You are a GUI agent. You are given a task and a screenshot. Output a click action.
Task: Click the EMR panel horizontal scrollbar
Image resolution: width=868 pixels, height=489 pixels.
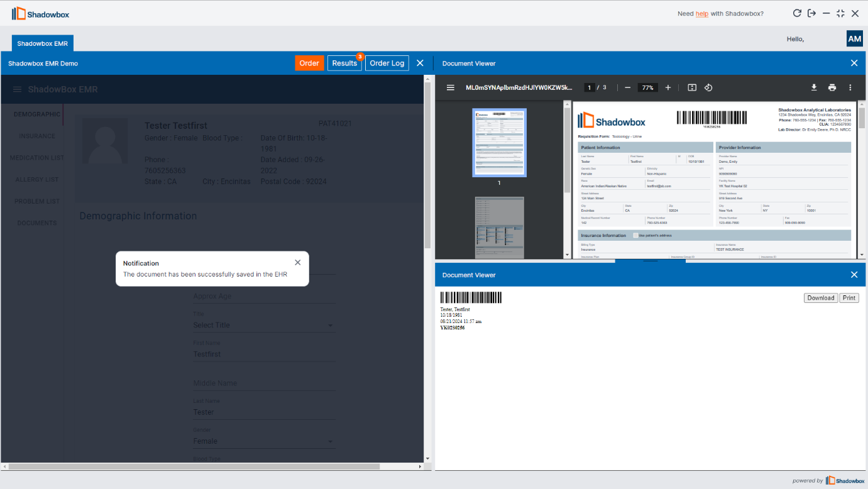194,467
